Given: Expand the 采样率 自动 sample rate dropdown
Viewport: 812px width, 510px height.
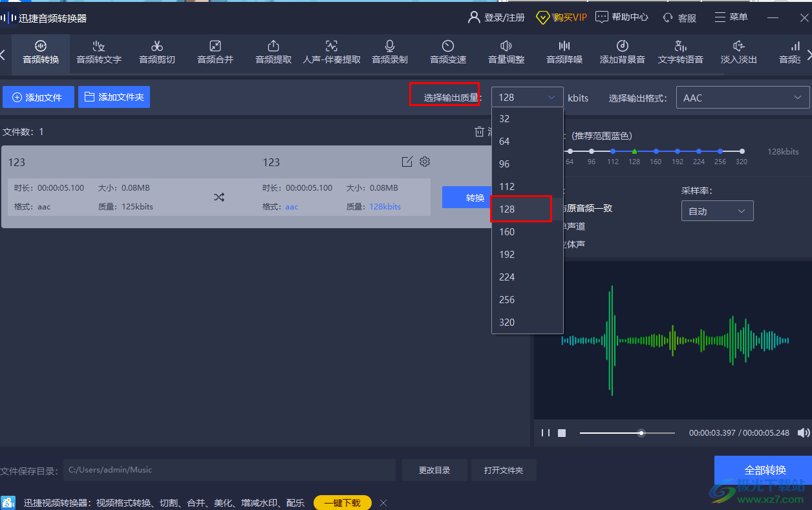Looking at the screenshot, I should point(718,211).
